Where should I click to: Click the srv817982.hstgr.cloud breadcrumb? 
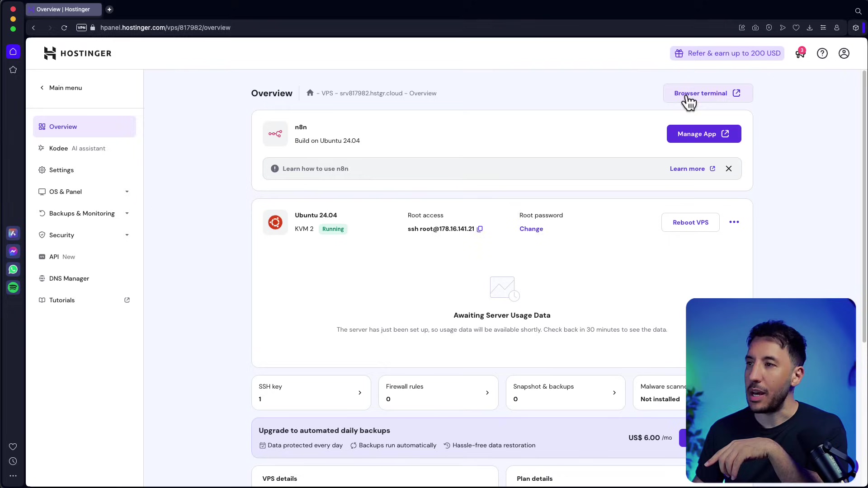371,93
